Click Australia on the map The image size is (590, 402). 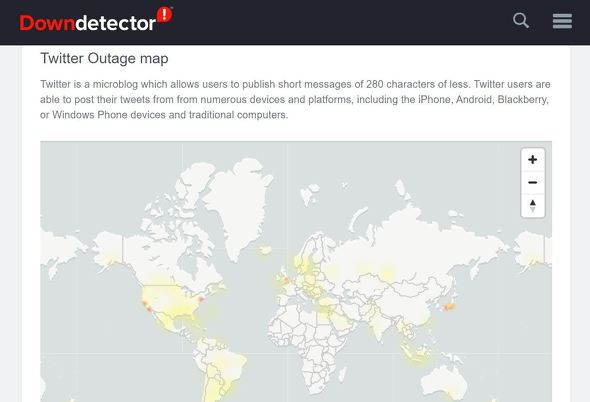[x=444, y=382]
